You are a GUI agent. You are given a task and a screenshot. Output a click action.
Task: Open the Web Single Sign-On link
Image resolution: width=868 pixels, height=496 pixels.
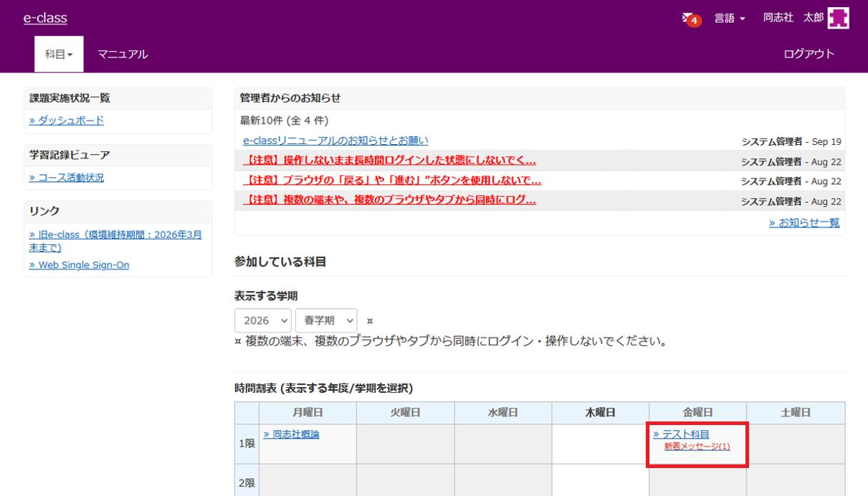point(80,264)
